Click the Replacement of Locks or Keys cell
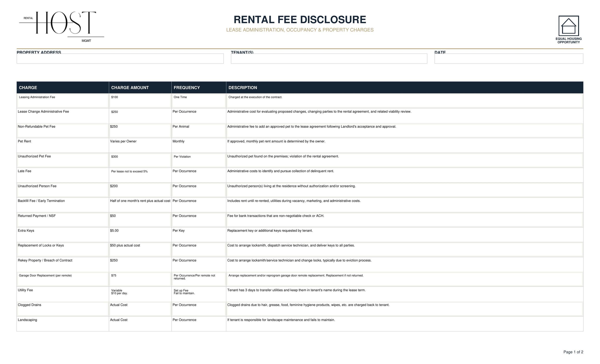600x364 pixels. (x=63, y=250)
